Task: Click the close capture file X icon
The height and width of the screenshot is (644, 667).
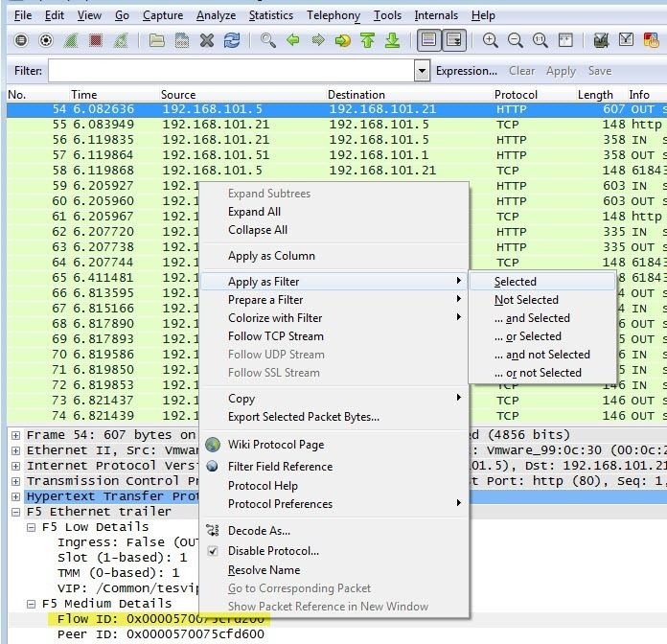Action: tap(207, 41)
